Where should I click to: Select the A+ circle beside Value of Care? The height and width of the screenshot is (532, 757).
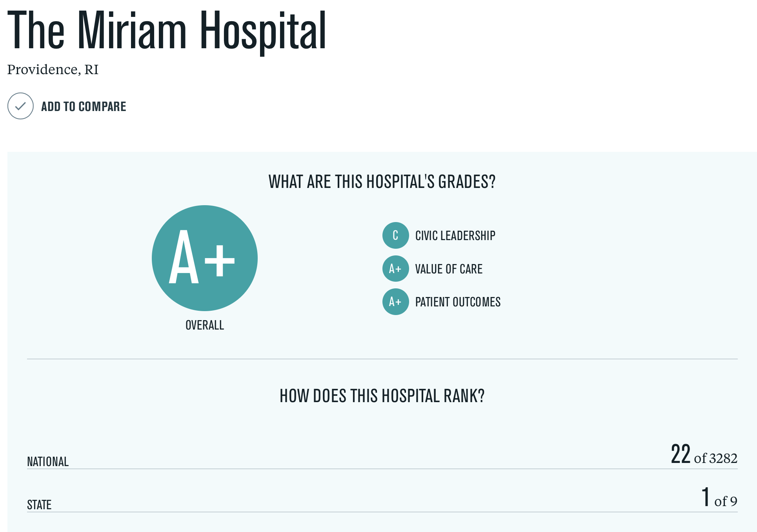396,269
